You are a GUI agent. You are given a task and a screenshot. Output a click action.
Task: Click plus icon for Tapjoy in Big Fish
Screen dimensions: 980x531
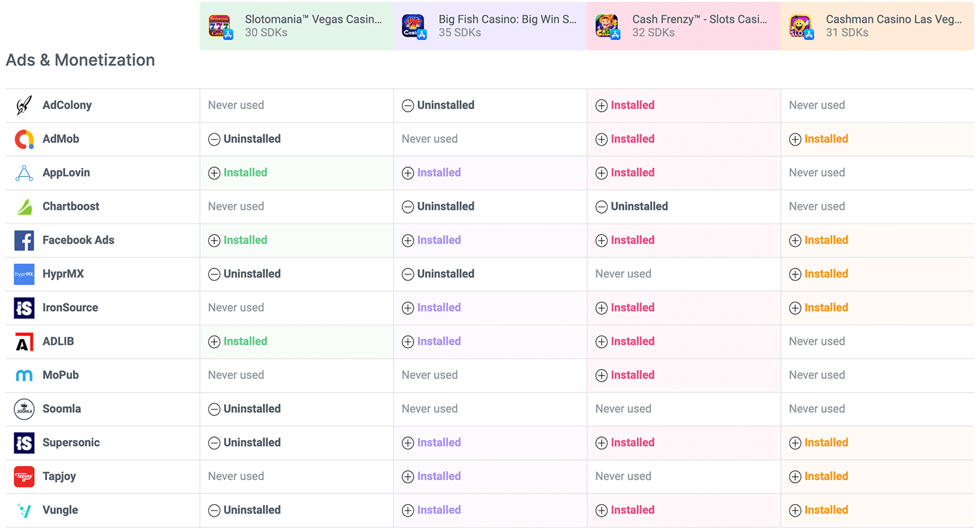coord(408,477)
